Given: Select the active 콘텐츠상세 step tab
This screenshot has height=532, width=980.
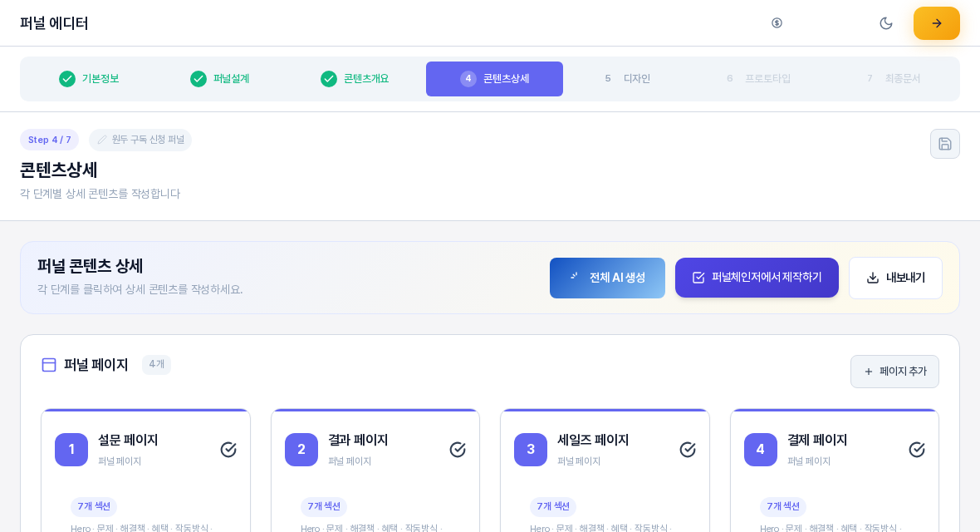Looking at the screenshot, I should pyautogui.click(x=494, y=79).
